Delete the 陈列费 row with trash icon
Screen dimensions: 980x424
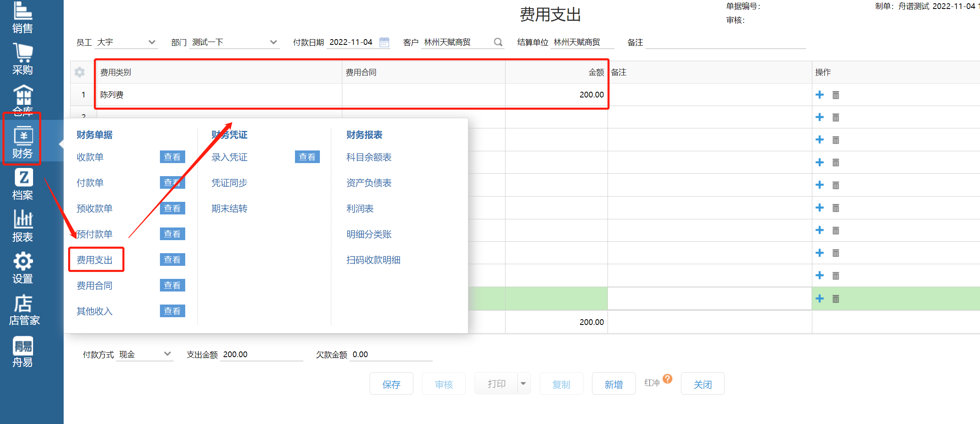point(836,95)
